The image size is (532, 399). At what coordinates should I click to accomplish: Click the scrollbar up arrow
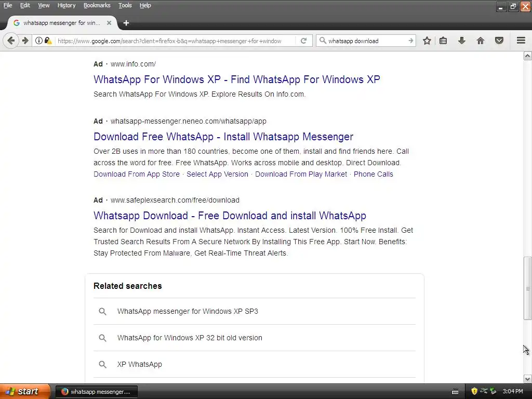click(x=527, y=56)
